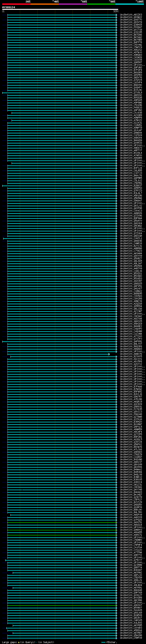Select the UniRef100_Q967R7 label
The width and height of the screenshot is (146, 644).
[x=131, y=397]
